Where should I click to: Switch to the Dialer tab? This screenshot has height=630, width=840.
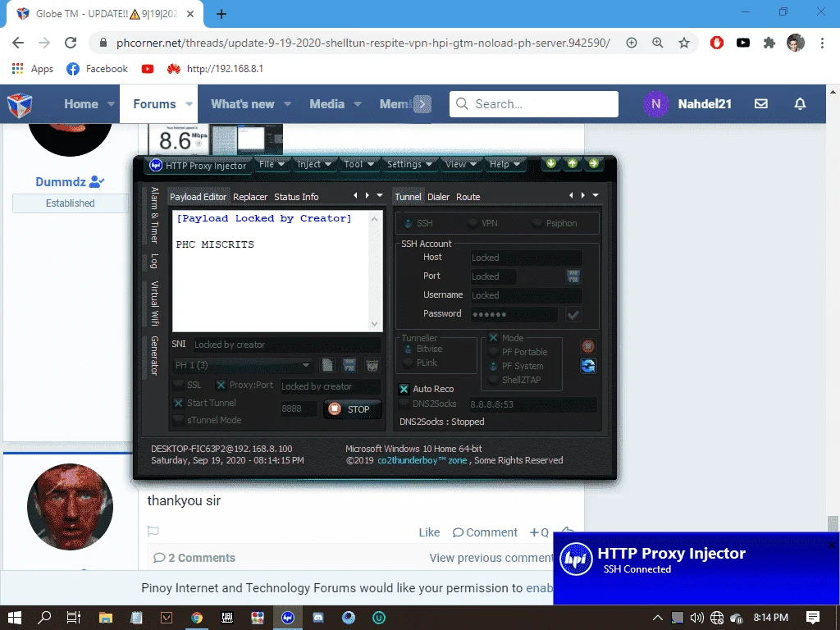438,197
